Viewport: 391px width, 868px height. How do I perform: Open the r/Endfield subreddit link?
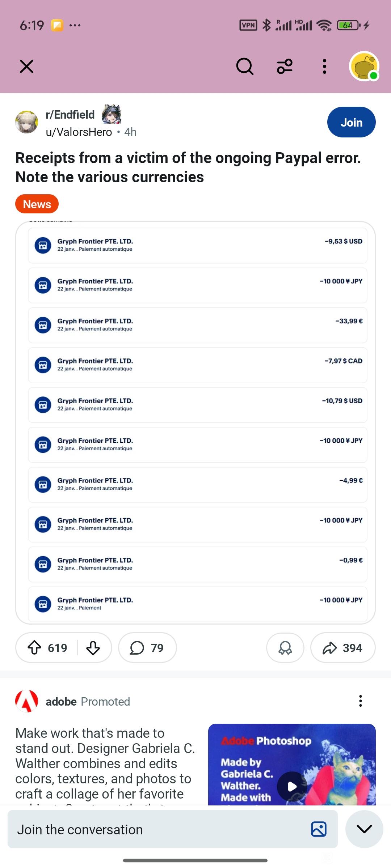(x=70, y=115)
